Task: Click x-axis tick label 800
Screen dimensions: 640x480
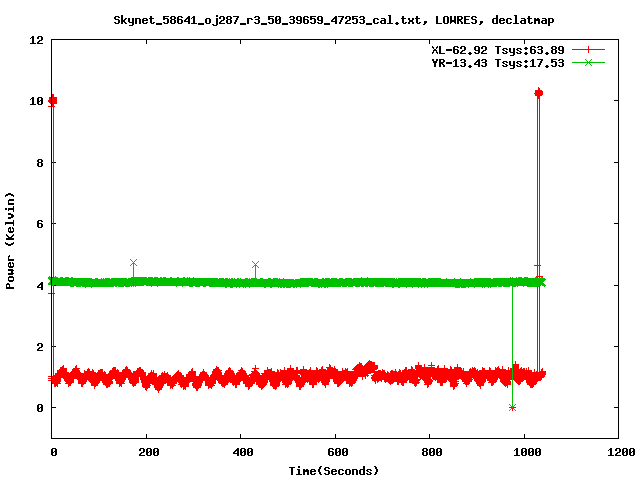Action: [432, 452]
